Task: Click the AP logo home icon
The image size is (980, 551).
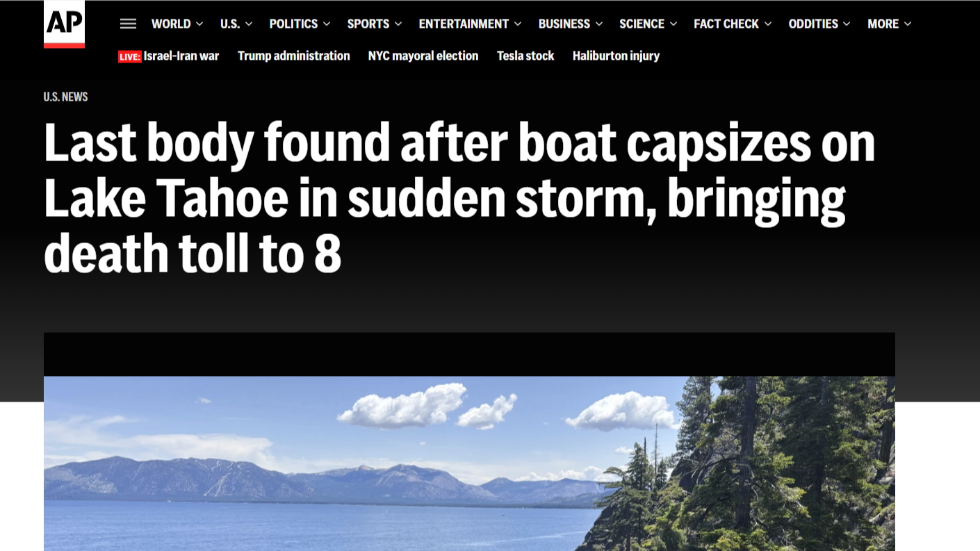Action: coord(64,24)
